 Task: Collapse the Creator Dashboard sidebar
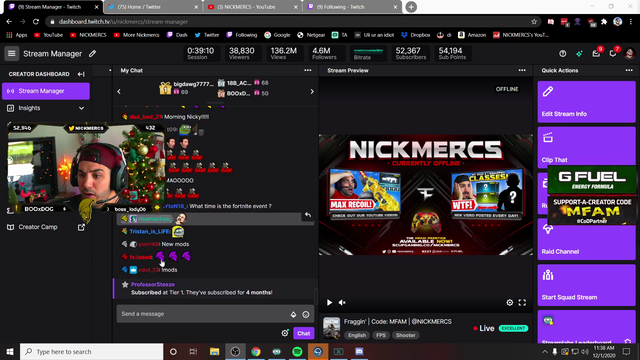(81, 74)
